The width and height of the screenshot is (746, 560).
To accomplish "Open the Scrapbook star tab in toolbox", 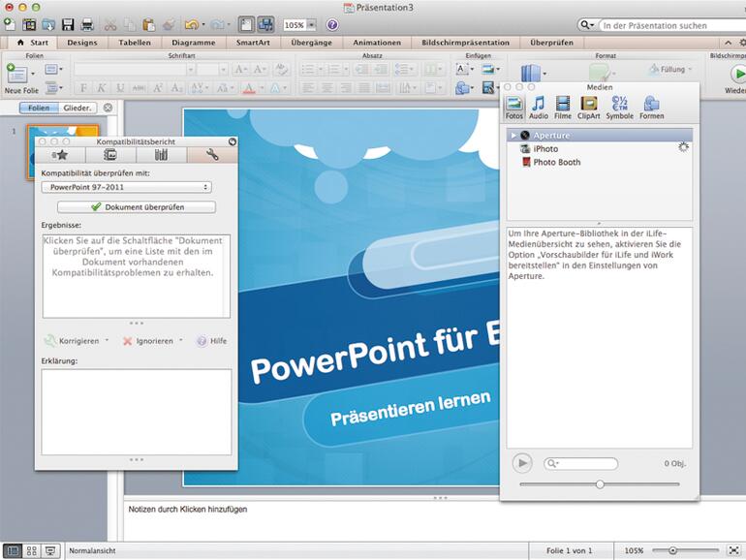I will coord(60,155).
